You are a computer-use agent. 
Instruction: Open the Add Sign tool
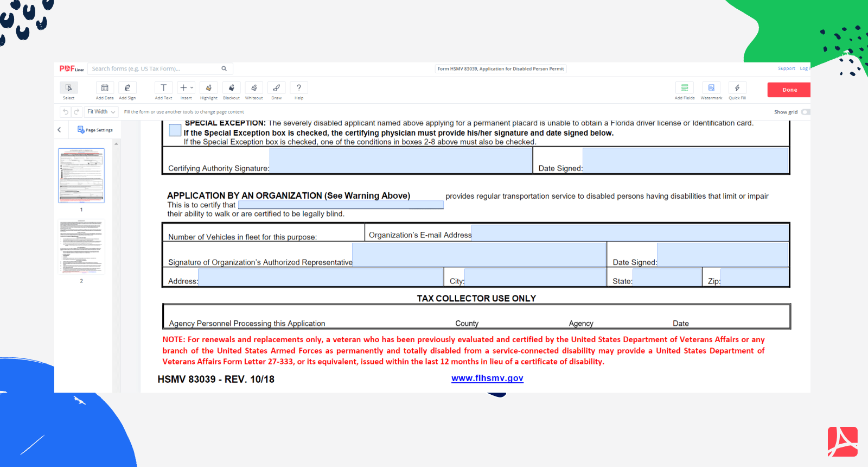click(127, 89)
